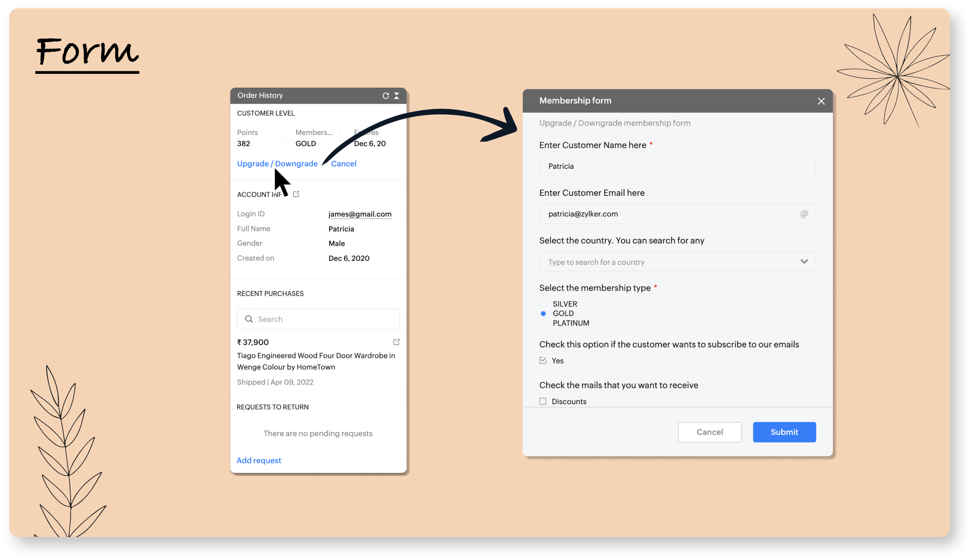This screenshot has height=560, width=972.
Task: Check the Discounts mail checkbox
Action: pyautogui.click(x=543, y=401)
